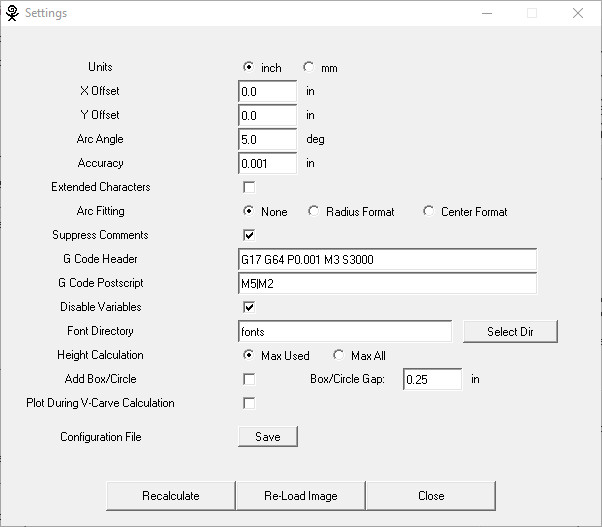Save the configuration file
Image resolution: width=602 pixels, height=527 pixels.
(268, 436)
